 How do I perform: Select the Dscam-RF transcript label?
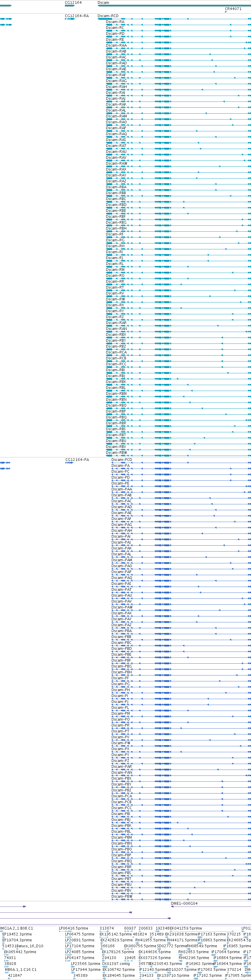pos(114,234)
